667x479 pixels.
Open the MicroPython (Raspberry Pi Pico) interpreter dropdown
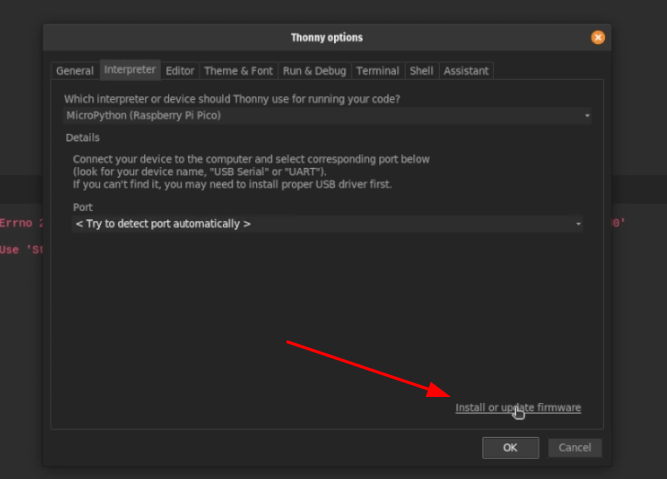tap(327, 116)
